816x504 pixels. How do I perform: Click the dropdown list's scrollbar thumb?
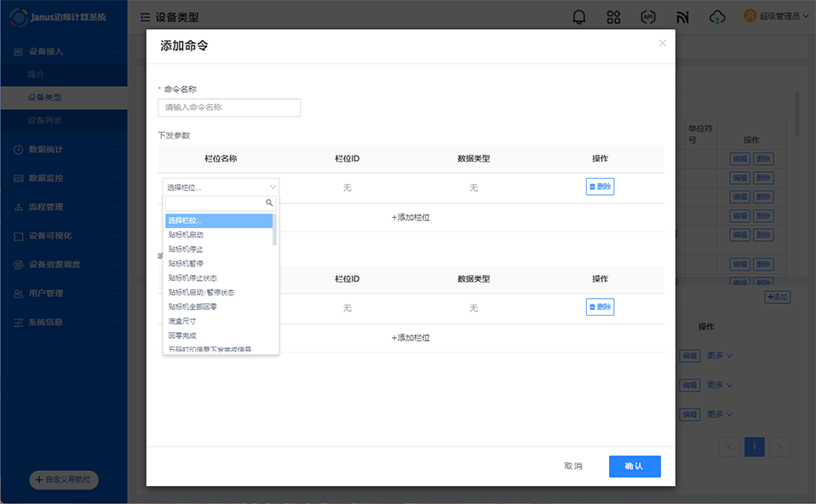coord(274,228)
